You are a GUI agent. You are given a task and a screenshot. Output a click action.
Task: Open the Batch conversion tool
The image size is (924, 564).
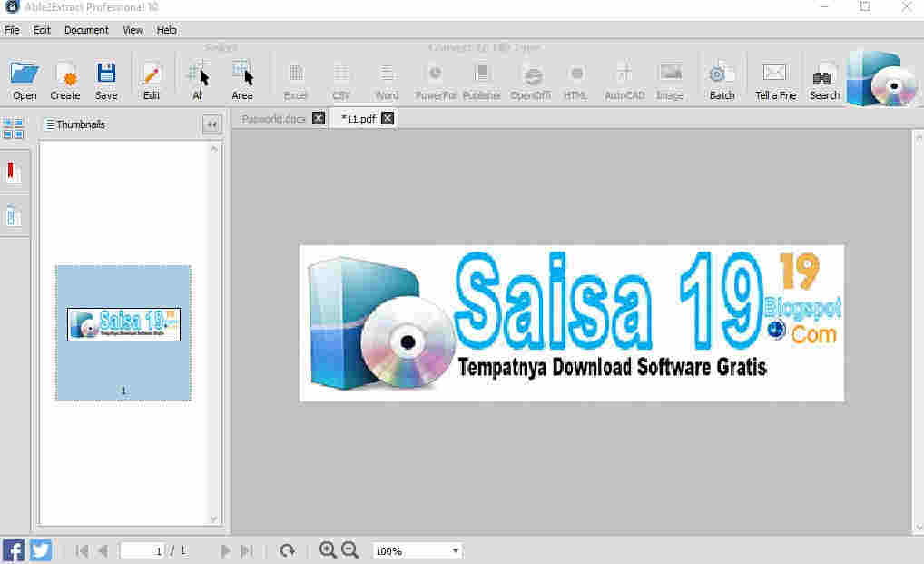tap(722, 73)
